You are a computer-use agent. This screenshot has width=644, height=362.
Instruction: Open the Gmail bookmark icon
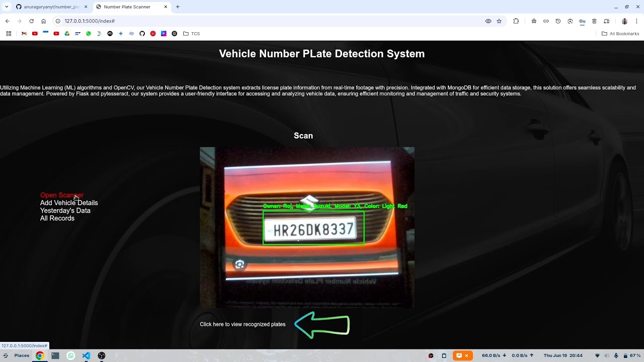pos(24,34)
